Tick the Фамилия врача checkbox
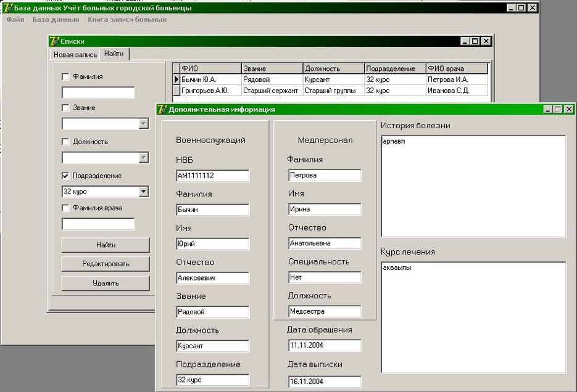Screen dimensions: 577x392 pos(65,208)
